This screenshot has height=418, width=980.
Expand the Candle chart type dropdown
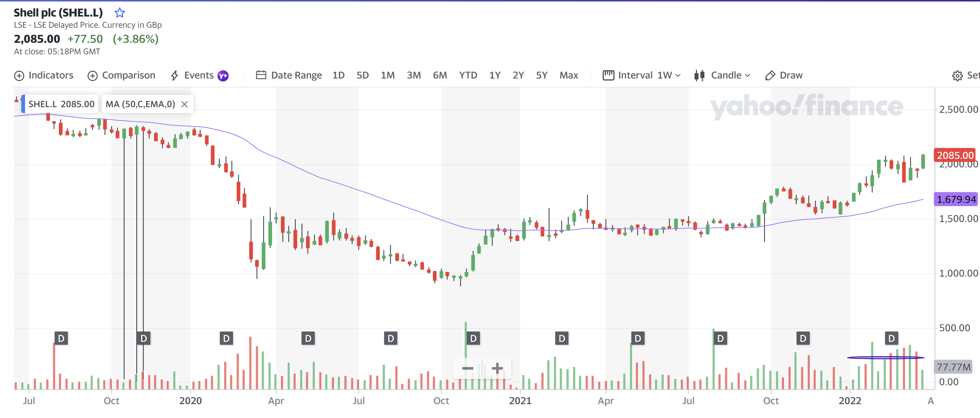point(722,75)
